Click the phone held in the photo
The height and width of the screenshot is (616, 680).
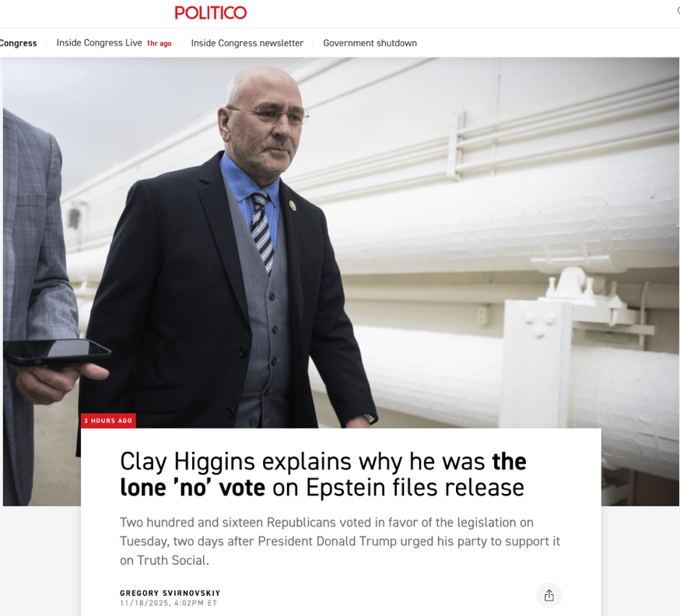coord(55,352)
